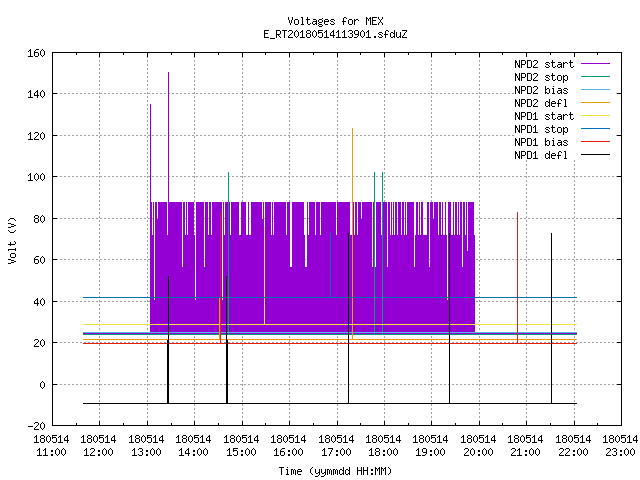
Task: Click the 60 y-axis tick label
Action: point(39,260)
